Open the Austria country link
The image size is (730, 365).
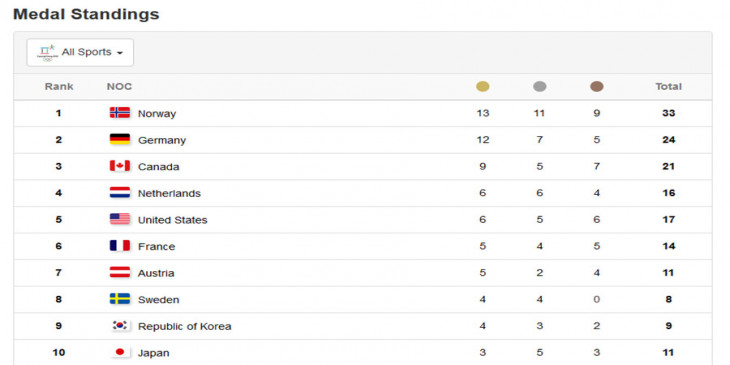pyautogui.click(x=156, y=273)
